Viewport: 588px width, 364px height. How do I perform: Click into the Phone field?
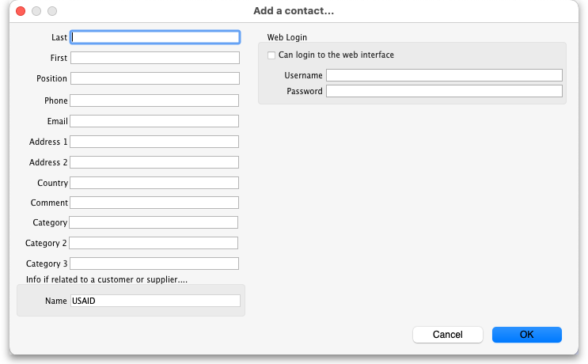click(154, 100)
